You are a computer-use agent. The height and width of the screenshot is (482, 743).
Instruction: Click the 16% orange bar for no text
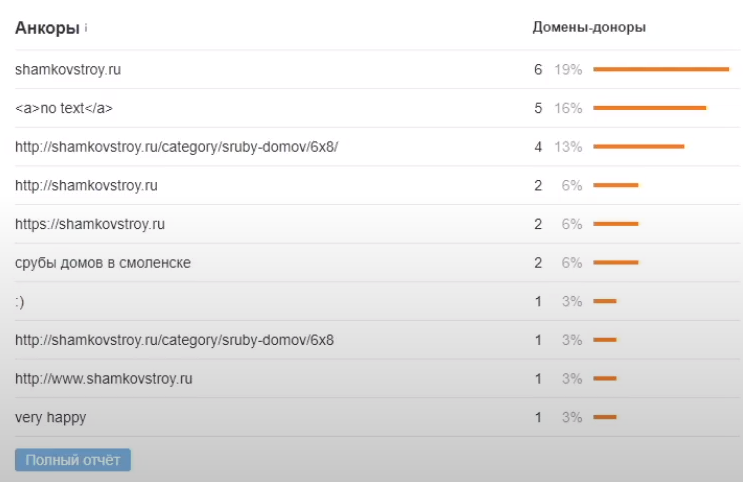[x=650, y=108]
